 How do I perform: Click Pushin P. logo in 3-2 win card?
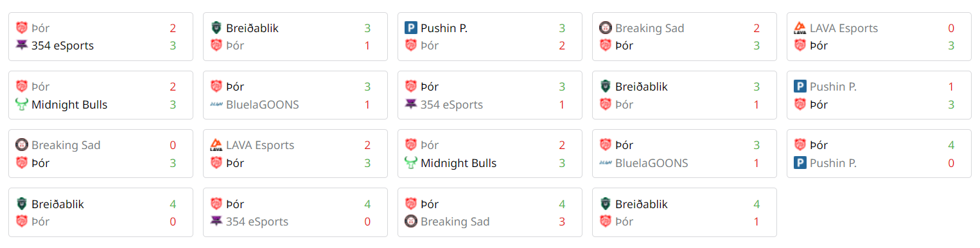click(411, 28)
